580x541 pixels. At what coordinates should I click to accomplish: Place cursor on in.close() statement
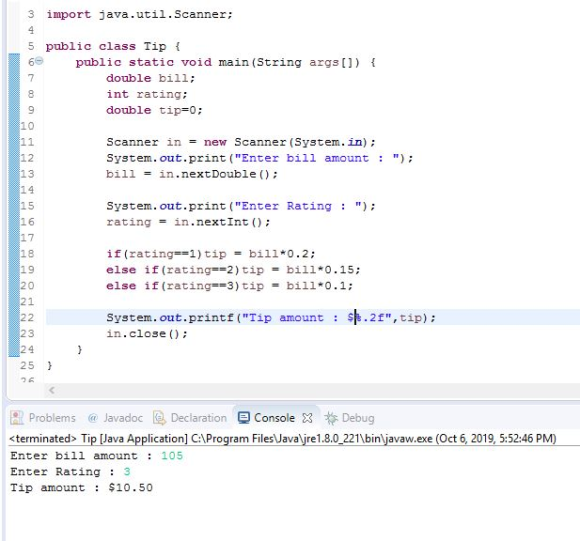click(x=147, y=334)
